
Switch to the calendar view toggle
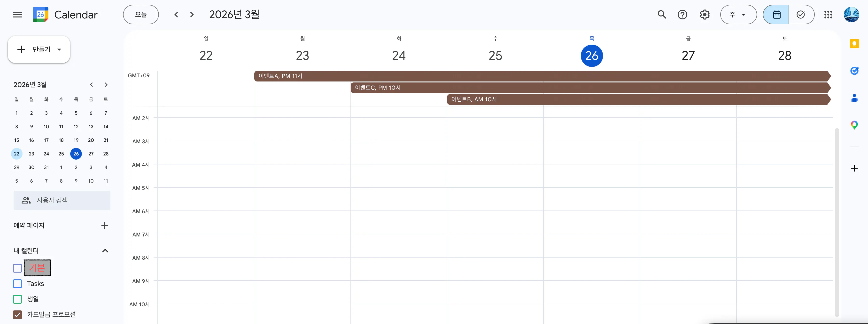[x=776, y=15]
